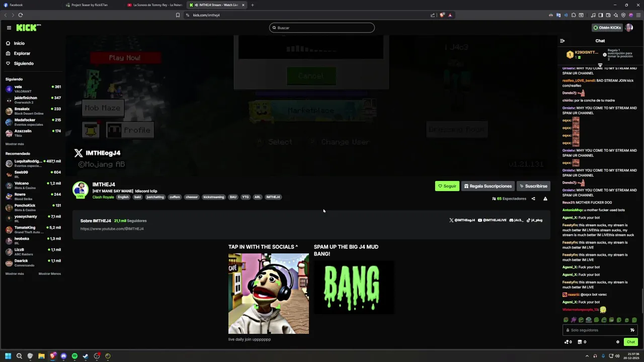
Task: Click Regala Suscripciones button
Action: pos(488,186)
